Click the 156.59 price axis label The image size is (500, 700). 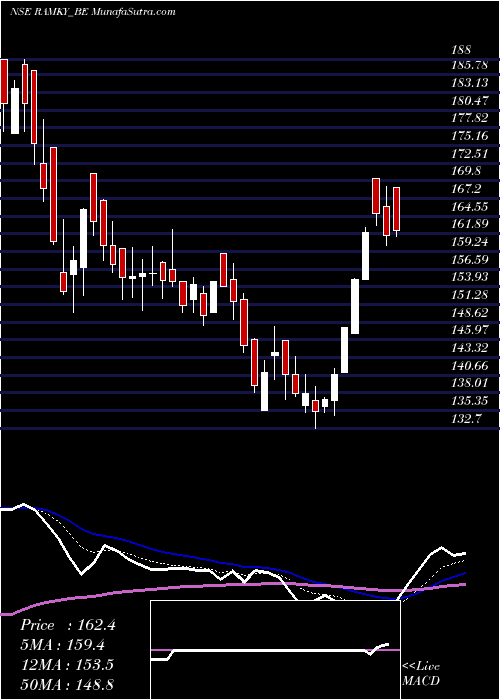coord(470,259)
